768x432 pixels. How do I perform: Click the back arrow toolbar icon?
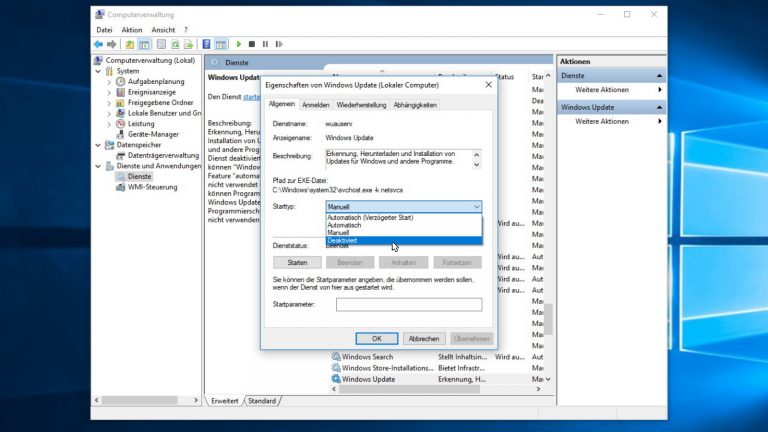[99, 44]
